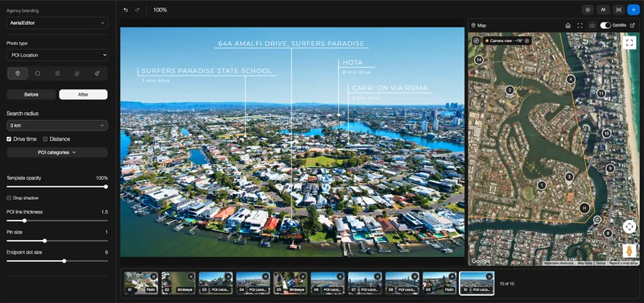Click Keyboard shortcuts on the map
644x303 pixels.
559,264
